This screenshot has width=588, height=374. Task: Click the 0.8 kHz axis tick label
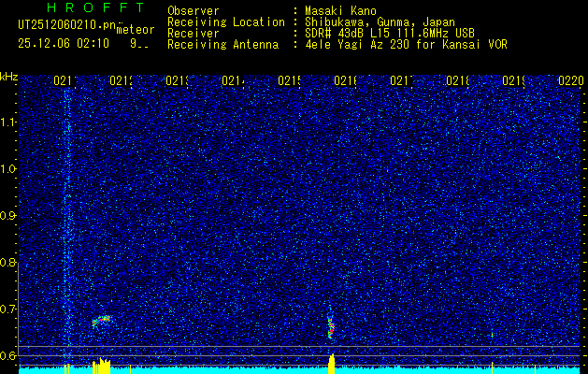pyautogui.click(x=8, y=262)
